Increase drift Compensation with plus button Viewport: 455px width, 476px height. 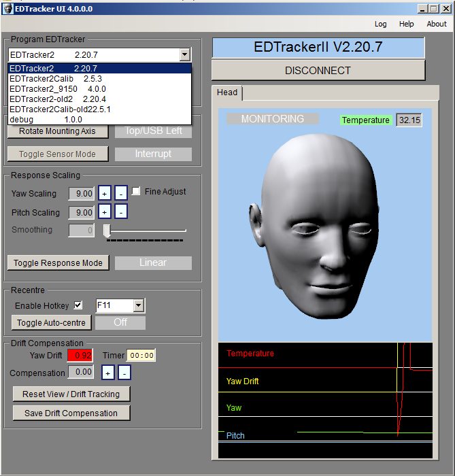(107, 373)
